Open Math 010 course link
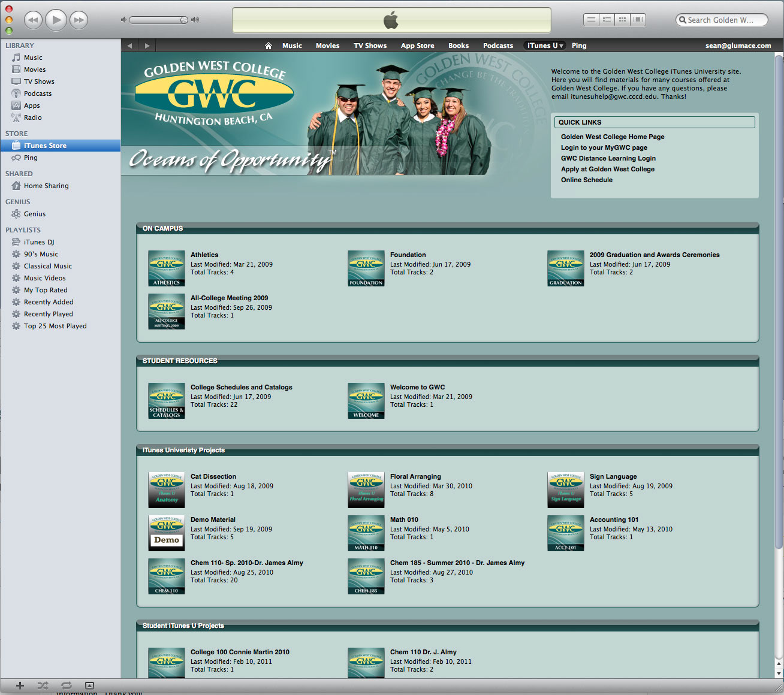This screenshot has height=695, width=784. coord(405,519)
